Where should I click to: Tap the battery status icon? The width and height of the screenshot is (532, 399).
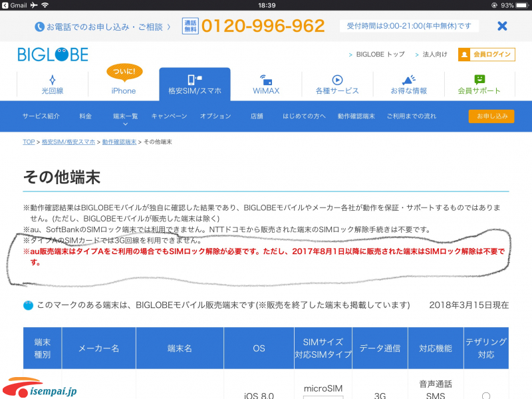(x=523, y=5)
